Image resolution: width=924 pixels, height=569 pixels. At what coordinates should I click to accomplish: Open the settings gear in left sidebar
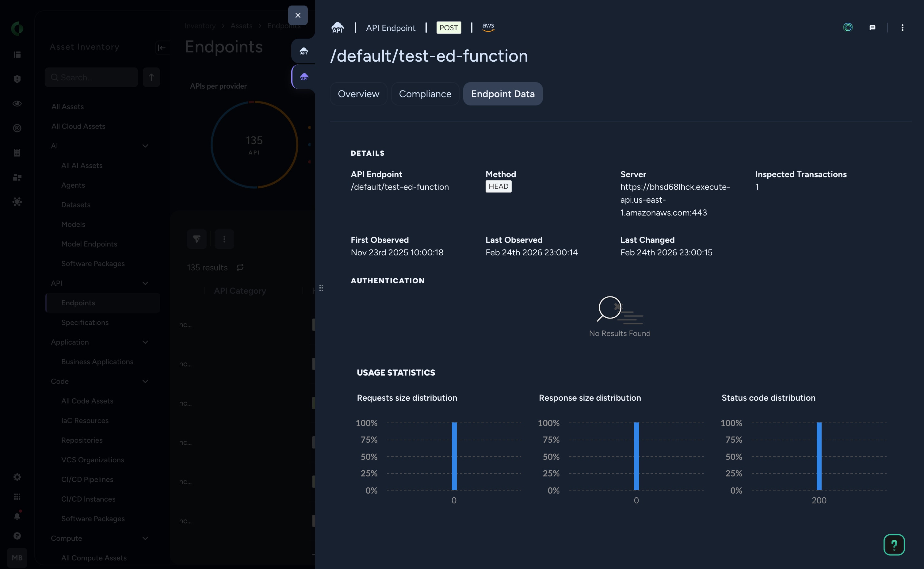tap(17, 477)
